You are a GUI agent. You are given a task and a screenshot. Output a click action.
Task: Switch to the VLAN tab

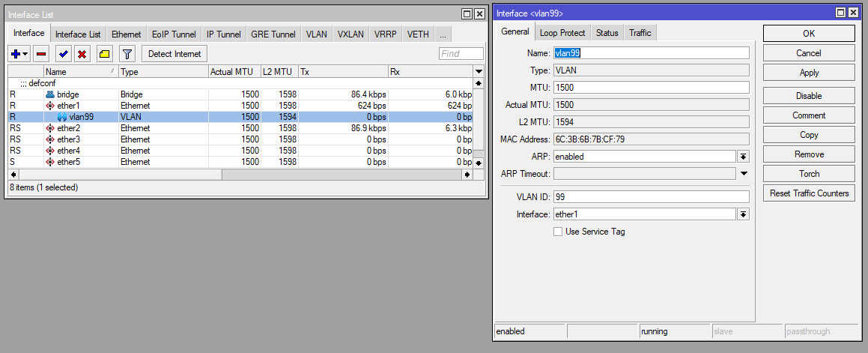317,34
